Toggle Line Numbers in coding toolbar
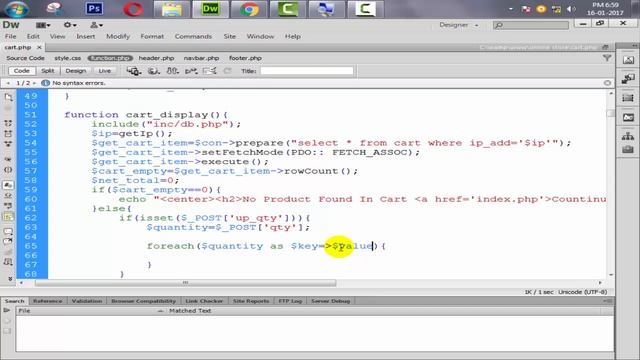 (x=8, y=185)
